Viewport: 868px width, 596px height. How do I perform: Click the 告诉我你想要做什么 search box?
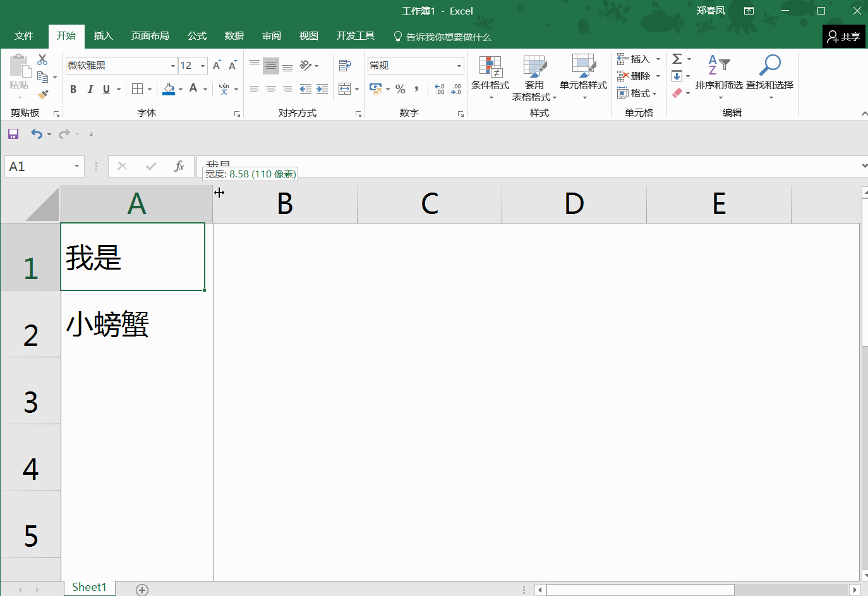click(x=442, y=37)
